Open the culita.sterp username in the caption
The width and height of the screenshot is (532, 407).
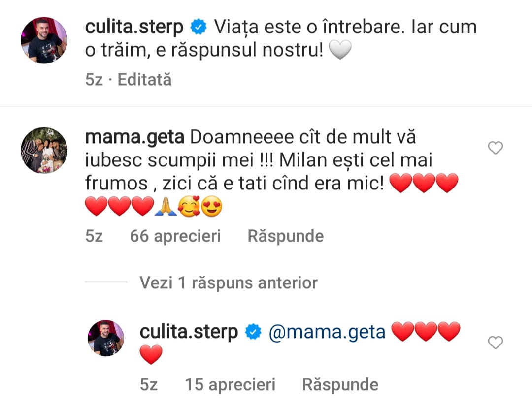click(x=134, y=28)
